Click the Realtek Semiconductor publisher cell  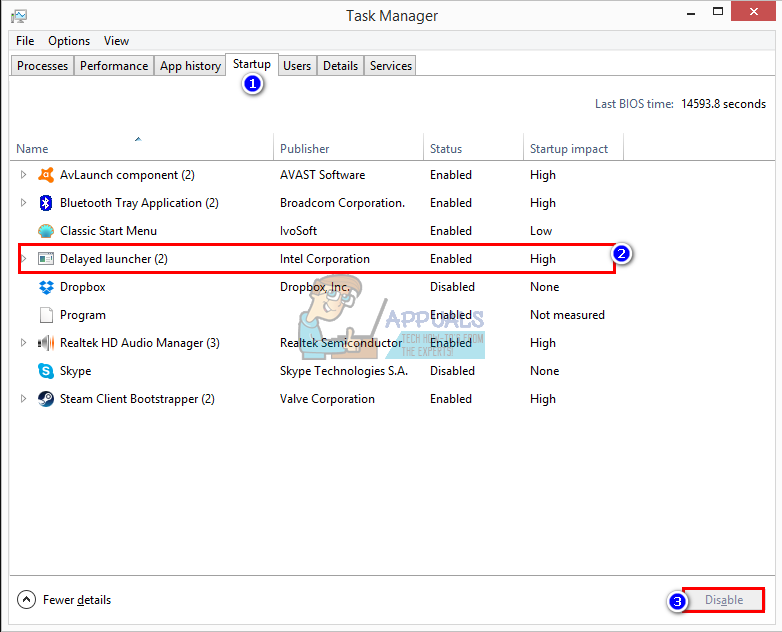coord(341,343)
